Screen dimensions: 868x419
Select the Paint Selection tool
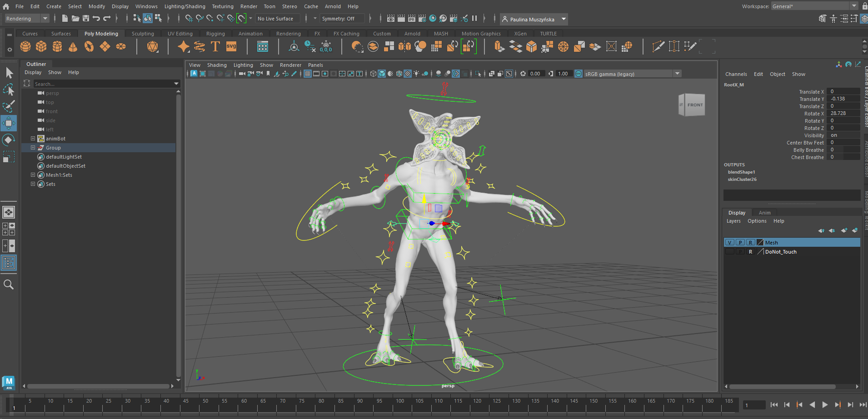[x=9, y=106]
